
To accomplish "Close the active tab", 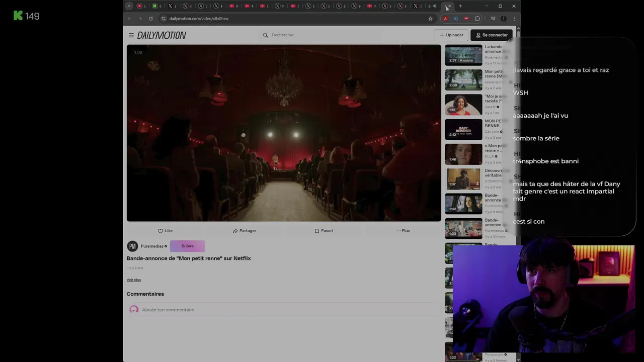I will [449, 6].
